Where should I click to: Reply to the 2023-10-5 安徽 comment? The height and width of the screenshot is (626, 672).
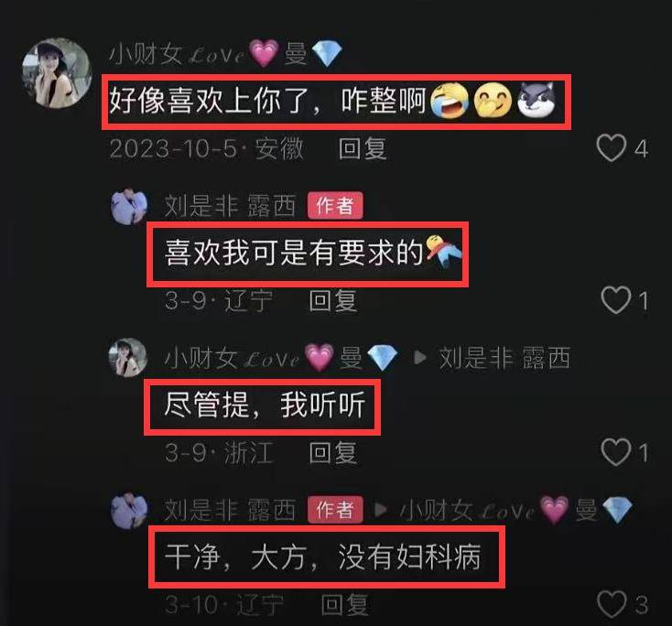(x=363, y=148)
